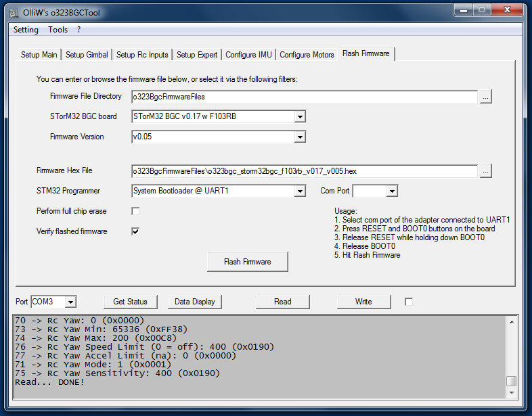The height and width of the screenshot is (416, 532).
Task: Open the Firmware Version dropdown
Action: tap(300, 137)
